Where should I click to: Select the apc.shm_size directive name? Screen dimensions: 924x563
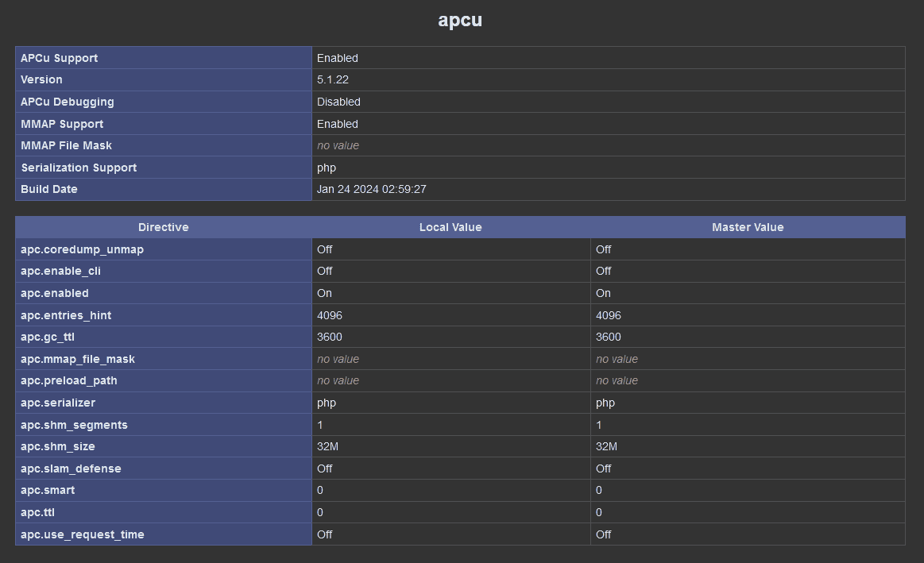coord(58,447)
